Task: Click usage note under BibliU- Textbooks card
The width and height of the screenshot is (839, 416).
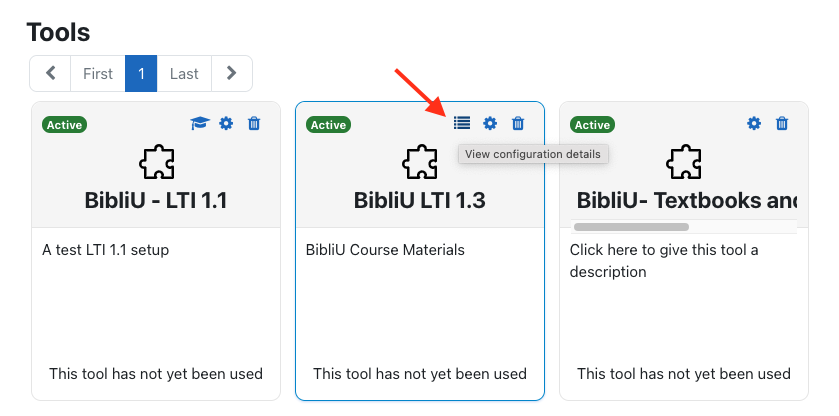Action: point(683,373)
